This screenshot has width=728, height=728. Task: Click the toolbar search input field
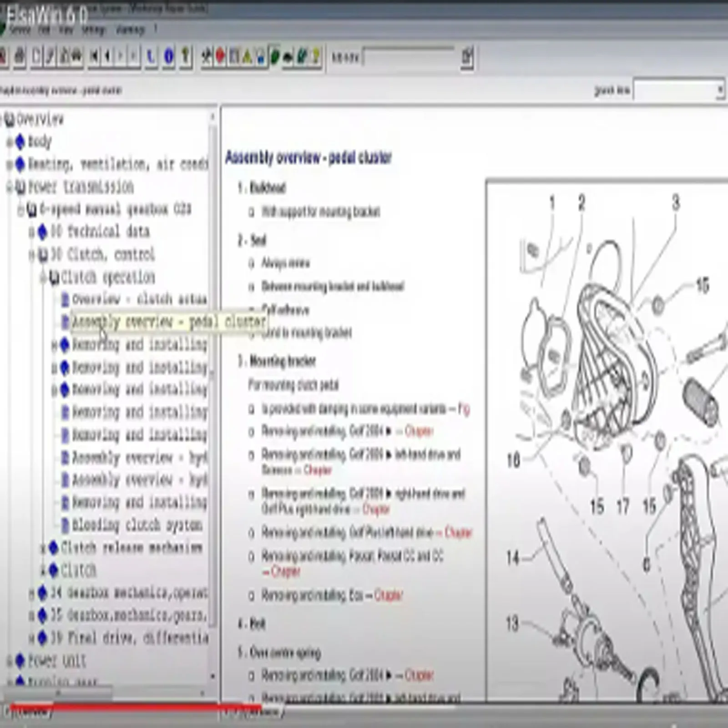tap(409, 57)
